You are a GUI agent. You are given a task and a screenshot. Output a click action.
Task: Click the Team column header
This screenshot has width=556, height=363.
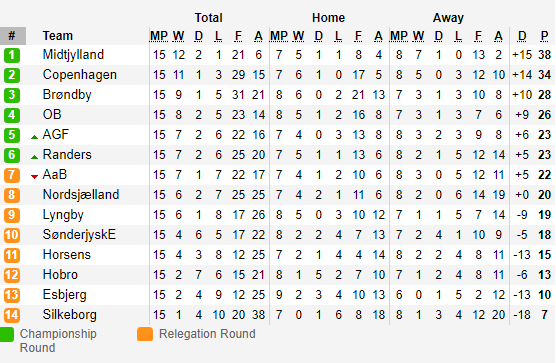58,36
